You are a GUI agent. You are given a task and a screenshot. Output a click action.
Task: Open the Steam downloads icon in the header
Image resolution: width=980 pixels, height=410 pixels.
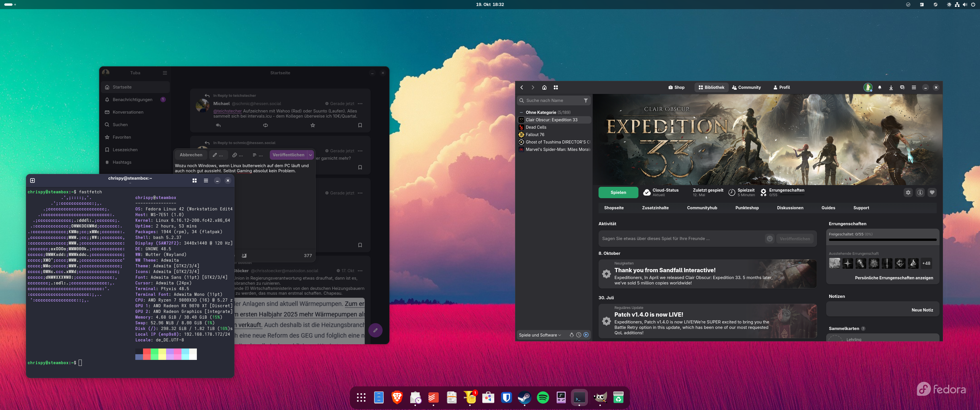pos(891,87)
